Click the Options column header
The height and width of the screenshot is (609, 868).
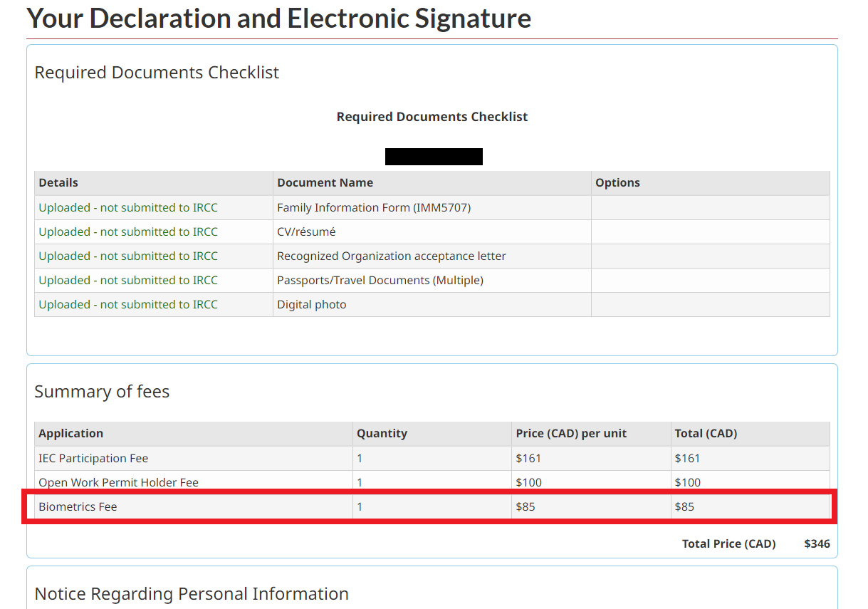(x=617, y=182)
